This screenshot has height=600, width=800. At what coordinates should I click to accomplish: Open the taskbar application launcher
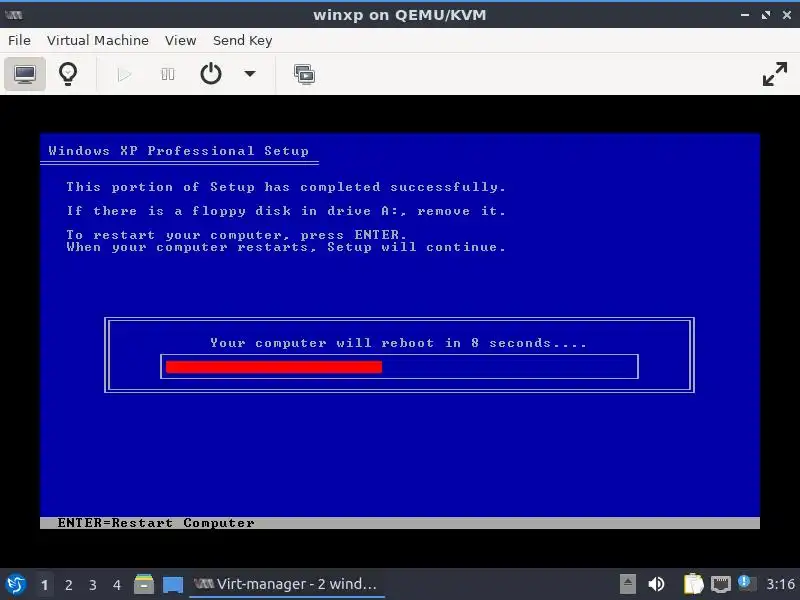click(16, 584)
